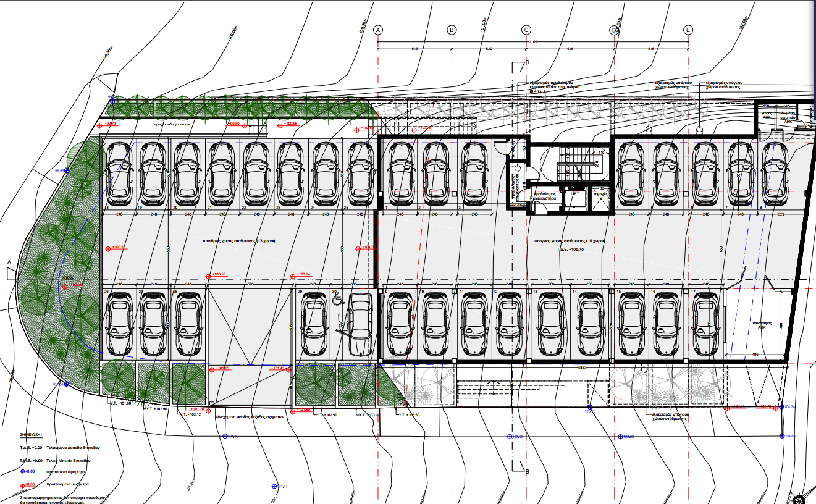The image size is (816, 504).
Task: Select the car in parking space 17
Action: pyautogui.click(x=706, y=324)
